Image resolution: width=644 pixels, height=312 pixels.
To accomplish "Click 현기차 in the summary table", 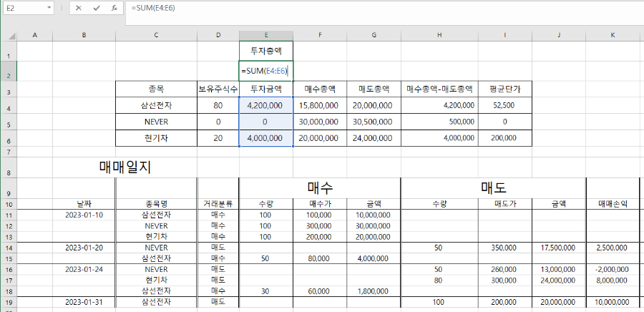I will 156,138.
